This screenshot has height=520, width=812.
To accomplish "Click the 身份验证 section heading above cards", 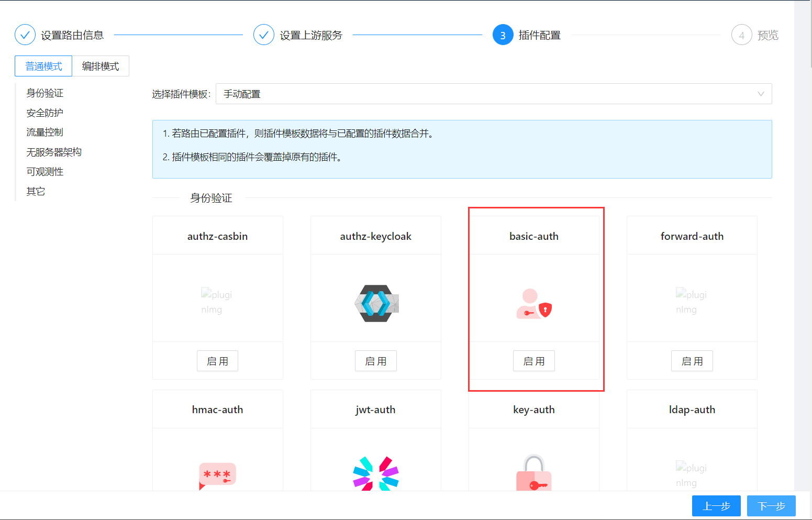I will pos(211,198).
